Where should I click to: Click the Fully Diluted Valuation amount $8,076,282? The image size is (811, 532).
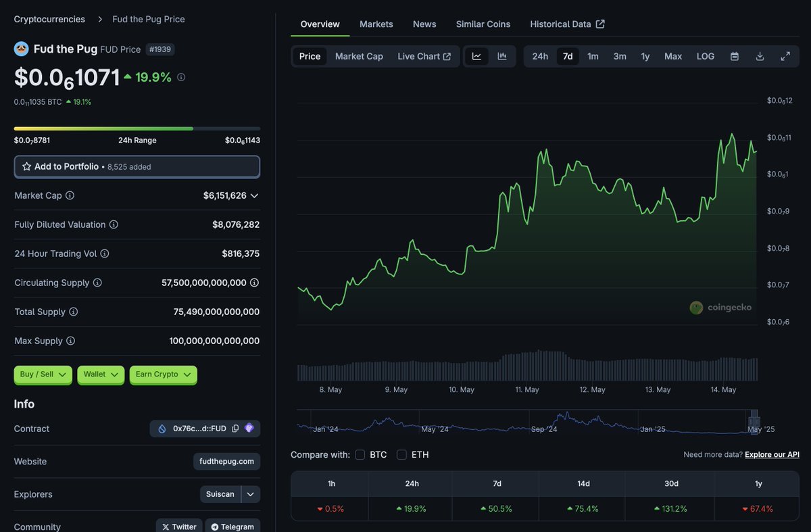coord(236,224)
